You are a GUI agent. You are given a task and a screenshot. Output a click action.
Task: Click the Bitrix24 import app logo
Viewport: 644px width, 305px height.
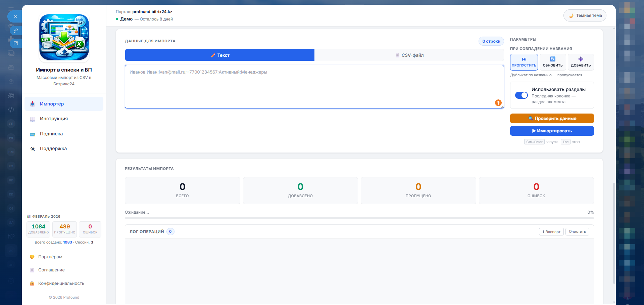64,37
